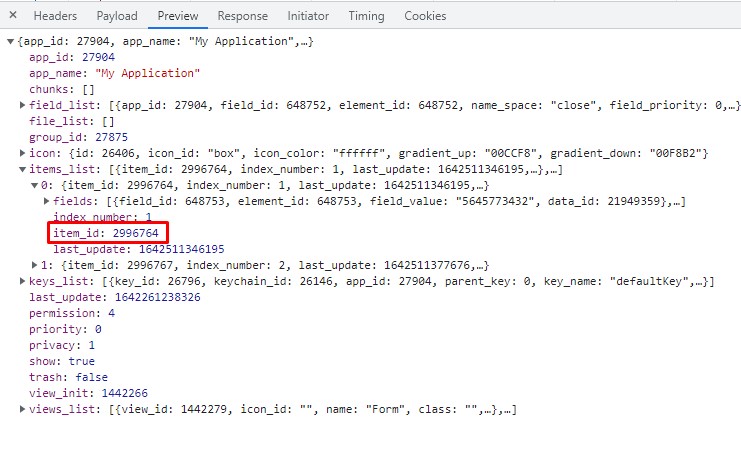Expand the views_list array
The width and height of the screenshot is (741, 466).
tap(24, 410)
